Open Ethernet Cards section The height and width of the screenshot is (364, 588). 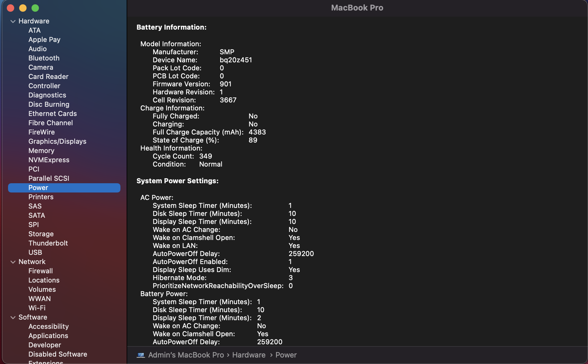point(52,114)
